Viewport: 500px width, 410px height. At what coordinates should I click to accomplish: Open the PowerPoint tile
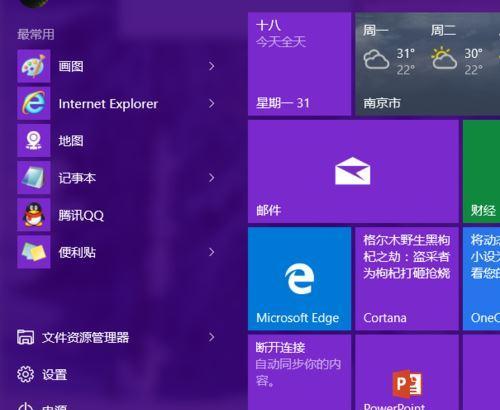coord(407,372)
